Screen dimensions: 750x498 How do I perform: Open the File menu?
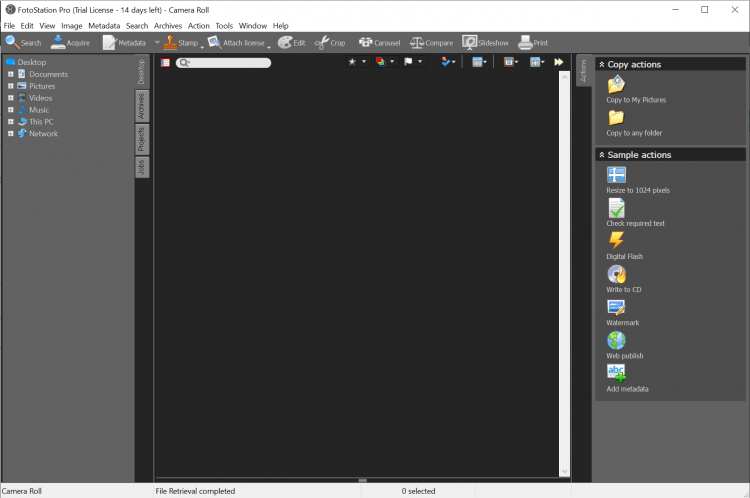[x=9, y=26]
